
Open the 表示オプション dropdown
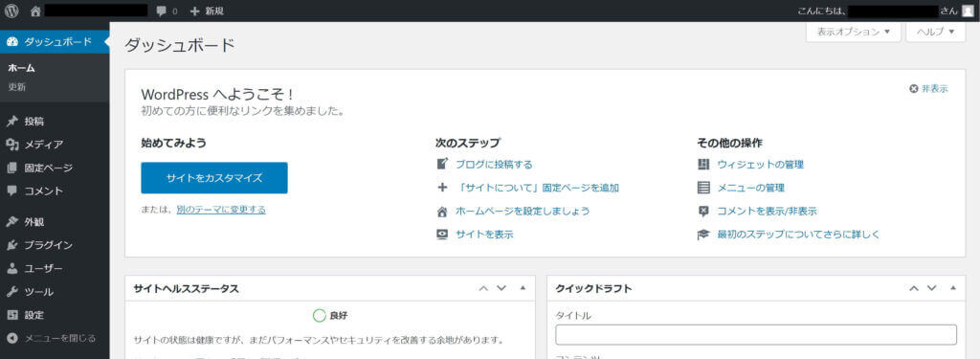[853, 32]
